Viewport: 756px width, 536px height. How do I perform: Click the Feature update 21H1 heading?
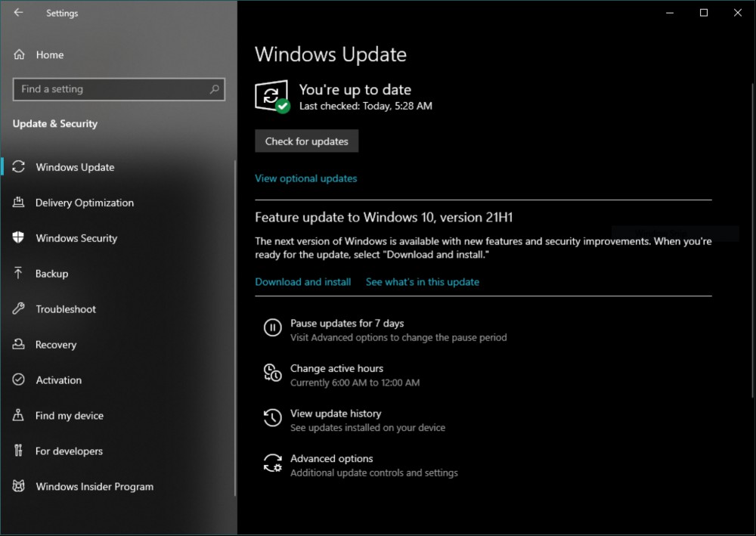tap(384, 218)
